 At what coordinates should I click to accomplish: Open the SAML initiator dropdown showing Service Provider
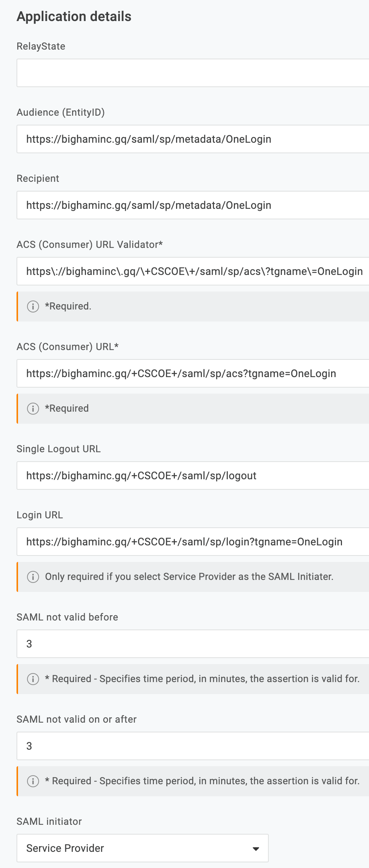143,848
